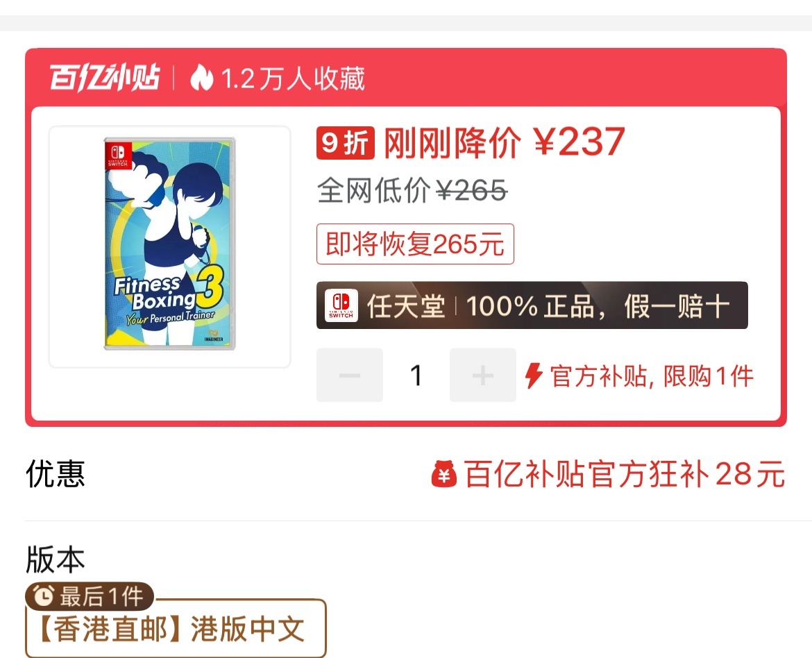Tap the flame icon beside 1.2万人收藏
812x658 pixels.
pos(201,78)
